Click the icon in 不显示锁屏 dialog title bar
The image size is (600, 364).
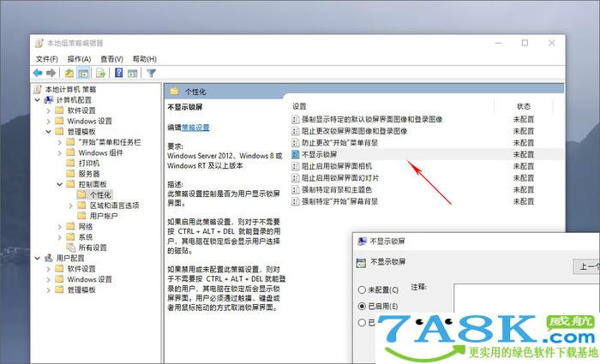point(362,242)
